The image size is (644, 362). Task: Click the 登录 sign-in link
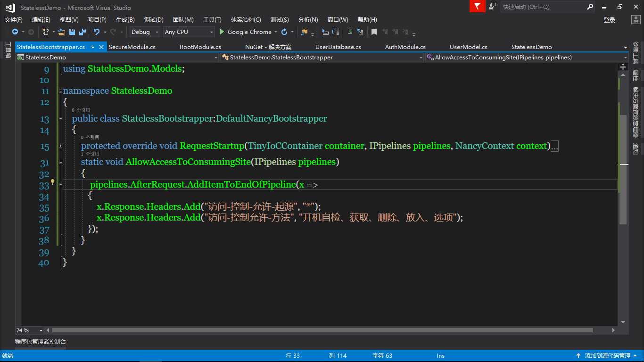click(x=610, y=20)
